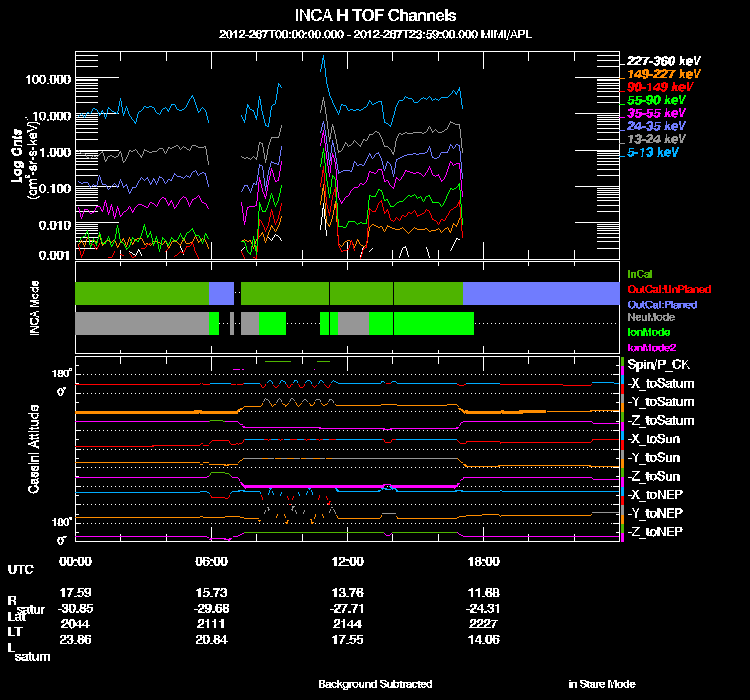Screen dimensions: 750x700
Task: Click the blue OutCal:Planed bar at right
Action: tap(540, 293)
